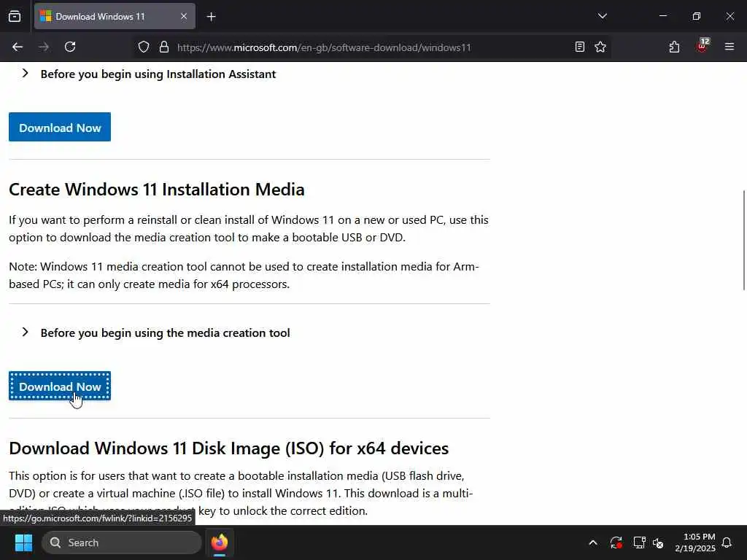The height and width of the screenshot is (560, 747).
Task: Click the uBlock extension icon with badge 12
Action: pyautogui.click(x=703, y=46)
